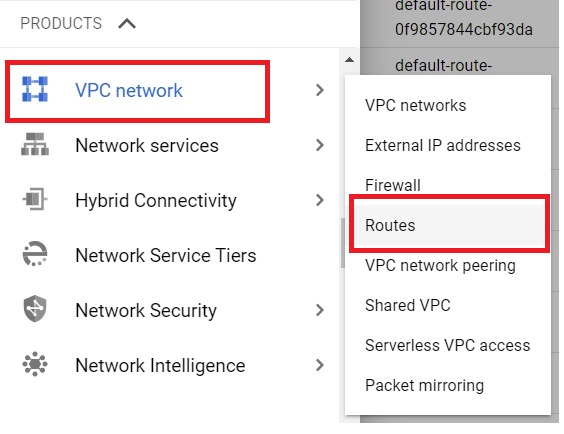The image size is (564, 434).
Task: Click the sidebar scroll up arrow
Action: [x=349, y=60]
